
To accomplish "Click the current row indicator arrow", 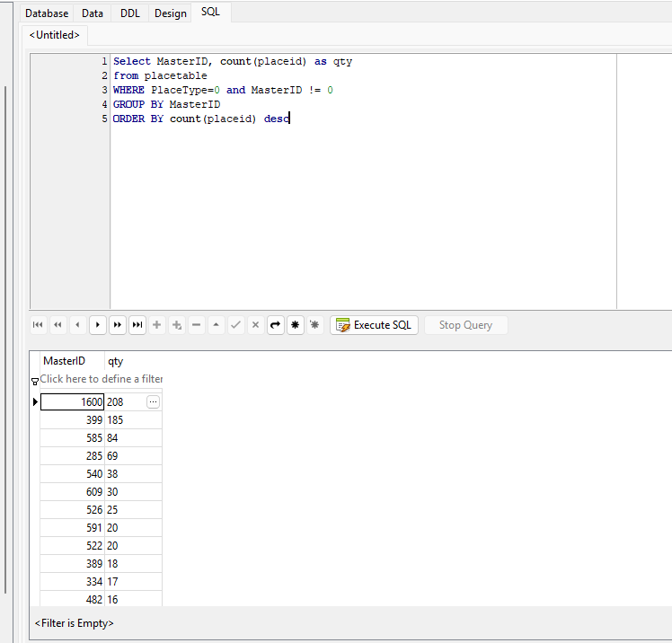I will click(x=35, y=401).
